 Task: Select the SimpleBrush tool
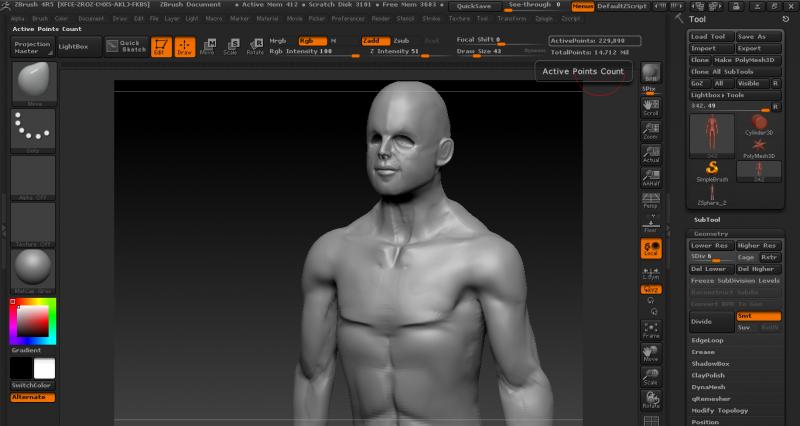[x=712, y=172]
